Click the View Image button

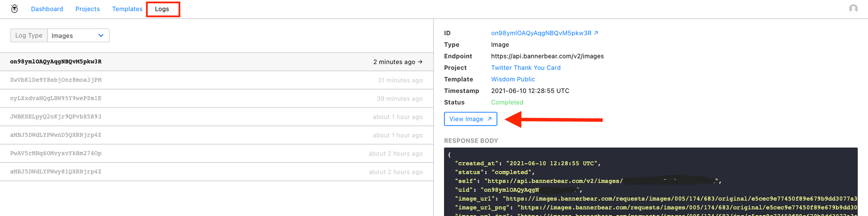pyautogui.click(x=470, y=119)
